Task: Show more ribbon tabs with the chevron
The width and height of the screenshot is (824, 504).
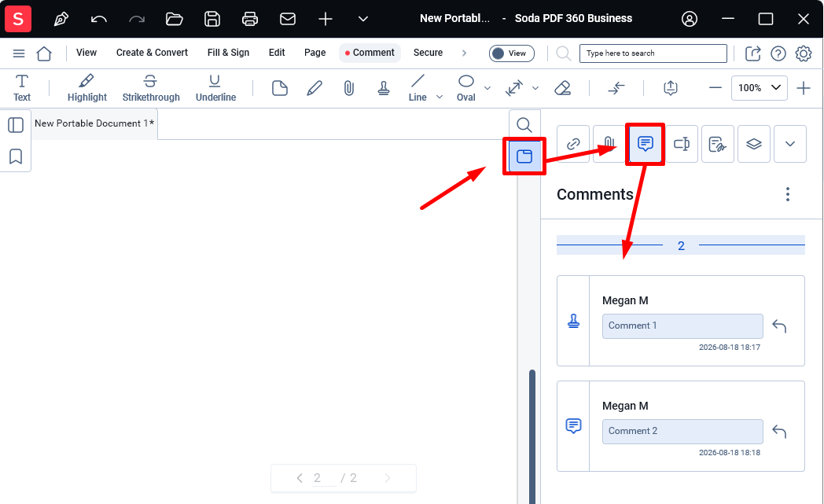Action: point(464,53)
